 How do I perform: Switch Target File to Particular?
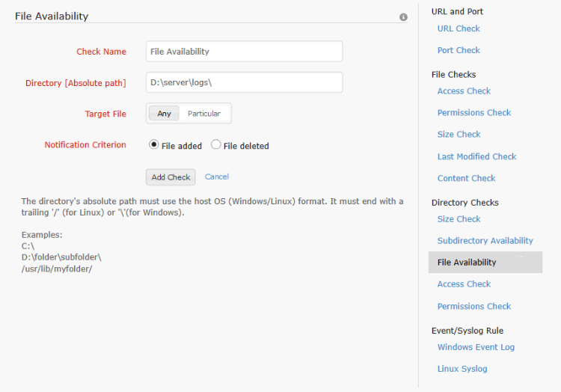[203, 114]
